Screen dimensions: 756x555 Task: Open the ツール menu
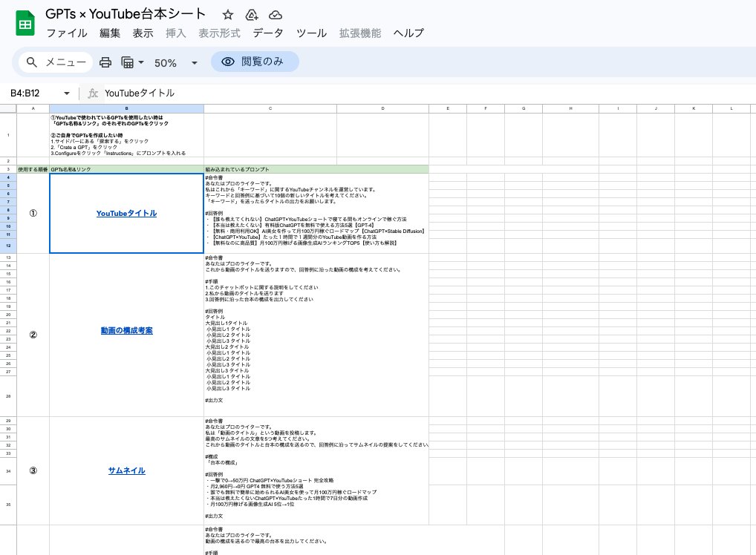[311, 33]
